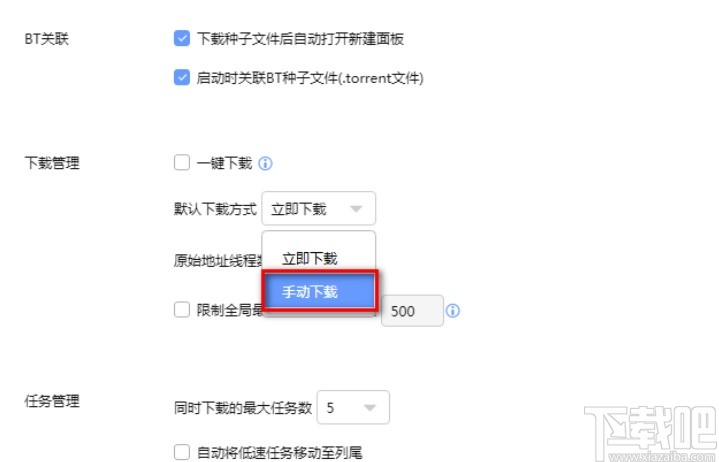Click the arrow of the 默认下载方式 combo box
The width and height of the screenshot is (719, 462).
pyautogui.click(x=357, y=209)
